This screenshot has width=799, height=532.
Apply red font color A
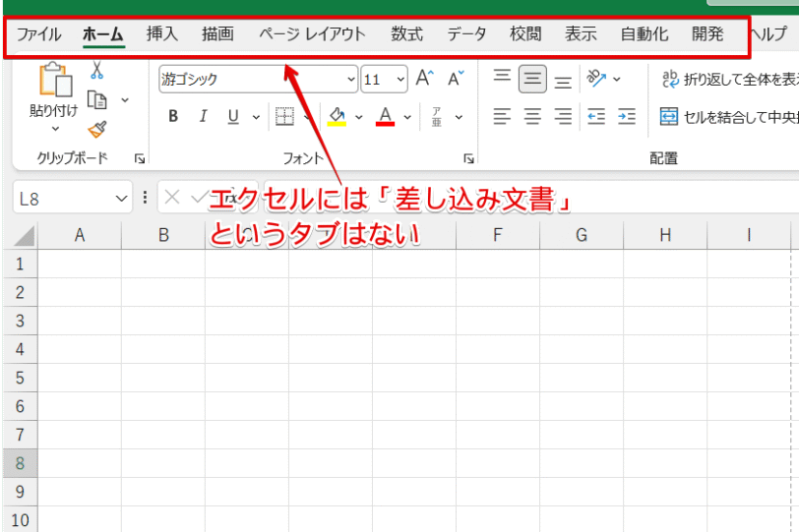point(386,117)
